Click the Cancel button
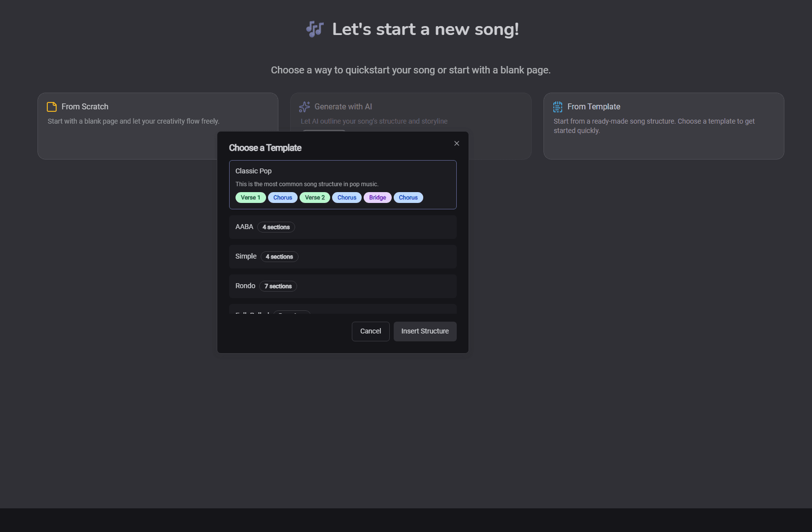812x532 pixels. 370,331
